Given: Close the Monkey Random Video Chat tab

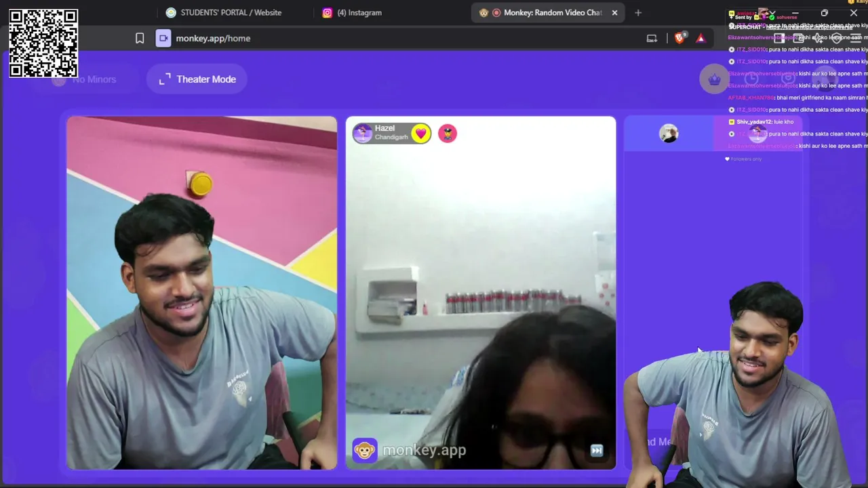Looking at the screenshot, I should point(614,12).
